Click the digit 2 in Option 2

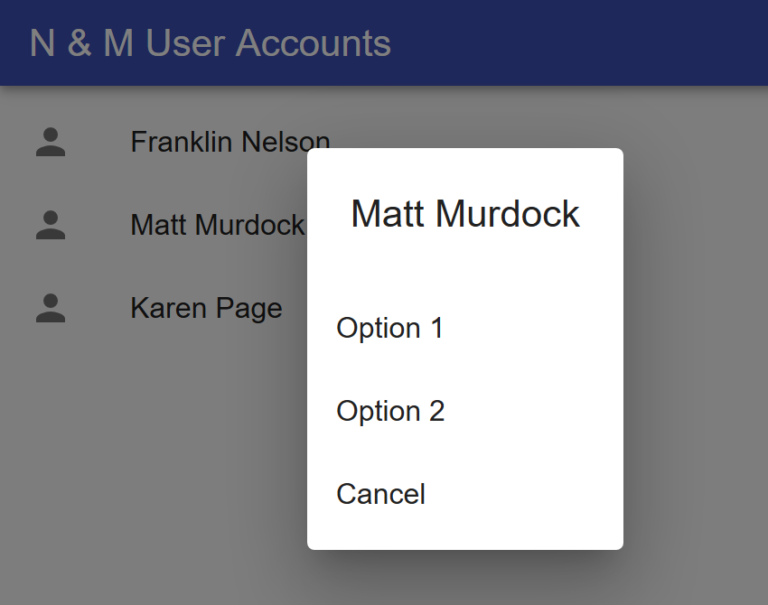pyautogui.click(x=437, y=411)
